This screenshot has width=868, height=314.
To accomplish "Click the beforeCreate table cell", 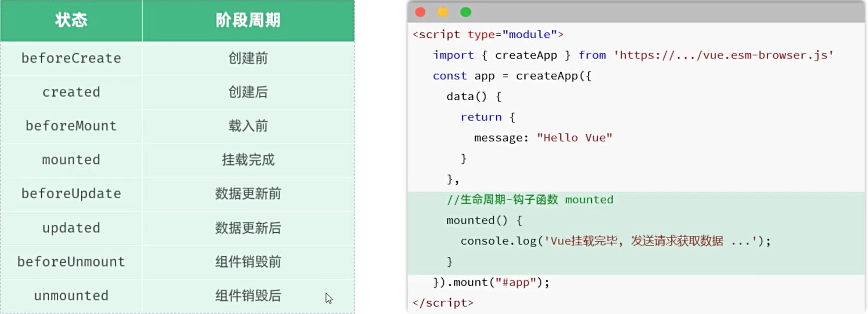I will click(x=71, y=58).
